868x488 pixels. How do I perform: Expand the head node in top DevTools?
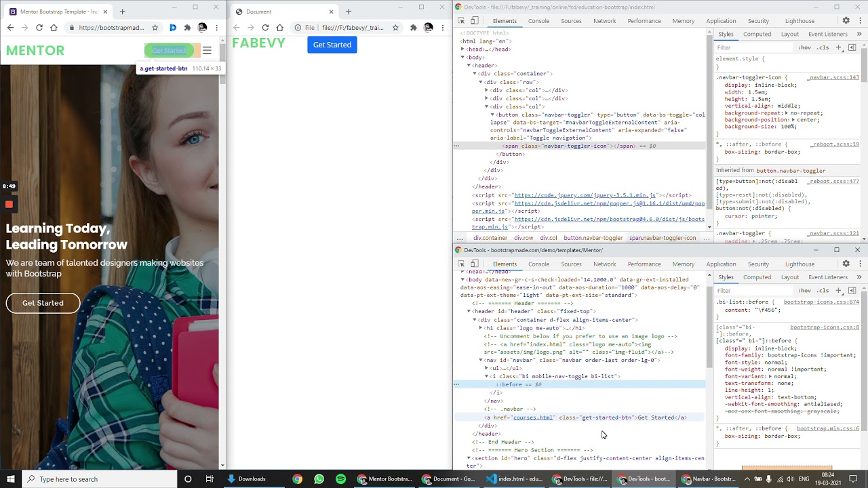(462, 49)
